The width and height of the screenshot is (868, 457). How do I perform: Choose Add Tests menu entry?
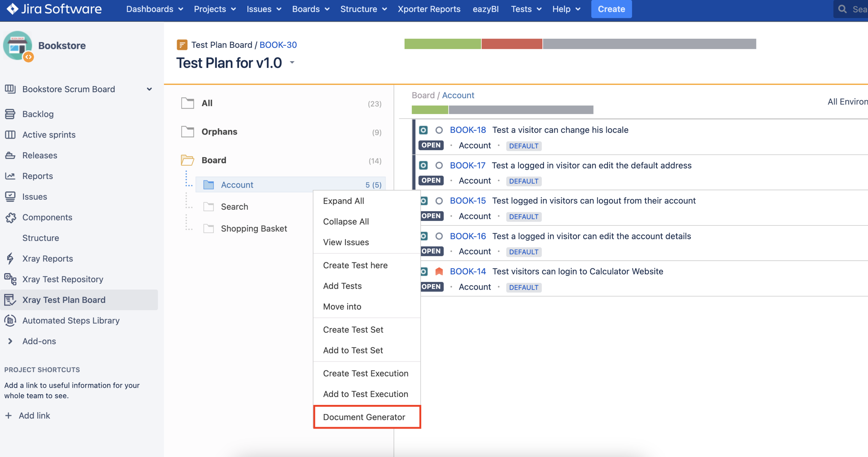367,286
